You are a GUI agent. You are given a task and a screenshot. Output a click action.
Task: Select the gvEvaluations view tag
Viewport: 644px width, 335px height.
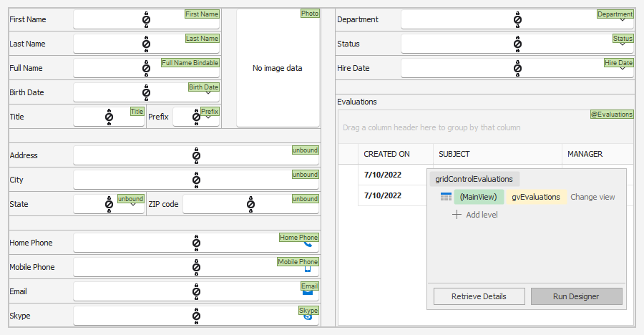(536, 197)
